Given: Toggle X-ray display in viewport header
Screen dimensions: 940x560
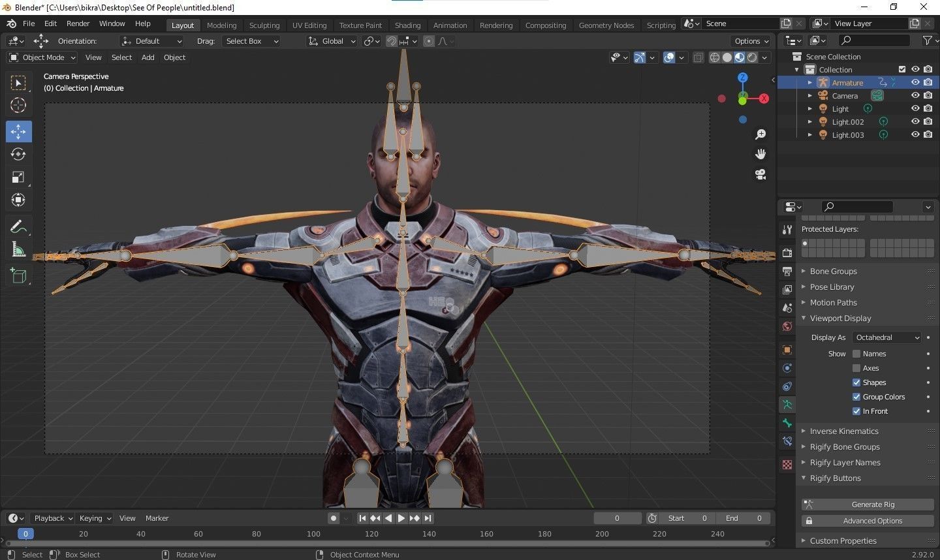Looking at the screenshot, I should point(698,57).
